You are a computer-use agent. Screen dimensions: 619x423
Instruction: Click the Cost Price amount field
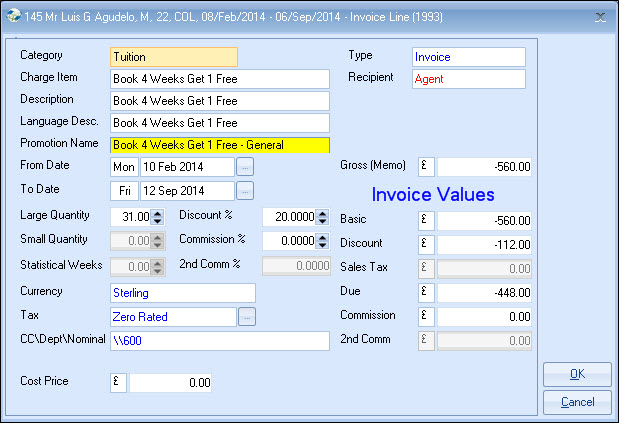[x=170, y=383]
